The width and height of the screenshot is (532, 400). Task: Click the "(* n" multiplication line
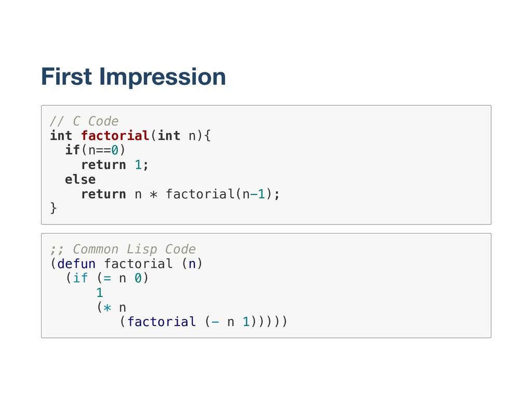111,307
